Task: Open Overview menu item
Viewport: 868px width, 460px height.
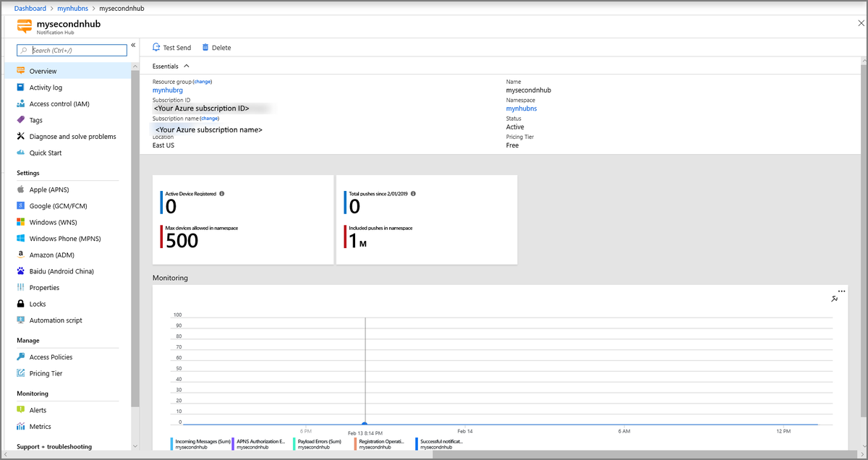Action: point(67,71)
